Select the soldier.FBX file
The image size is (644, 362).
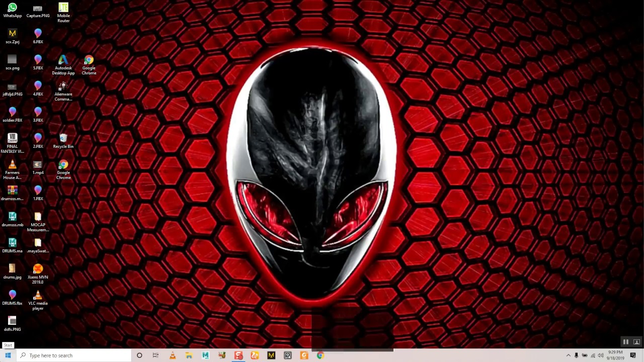[13, 115]
